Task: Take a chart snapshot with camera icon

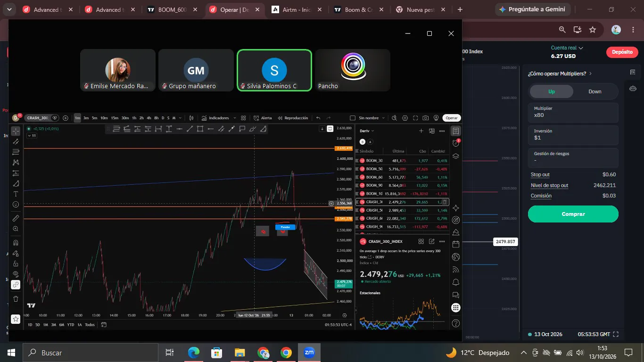Action: 426,118
